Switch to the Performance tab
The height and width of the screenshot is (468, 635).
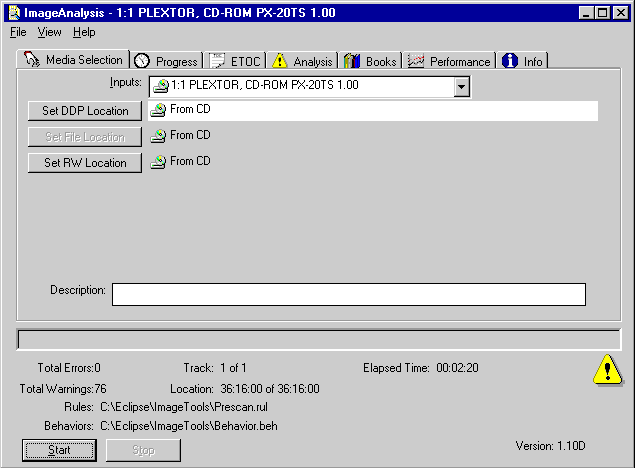pos(450,61)
